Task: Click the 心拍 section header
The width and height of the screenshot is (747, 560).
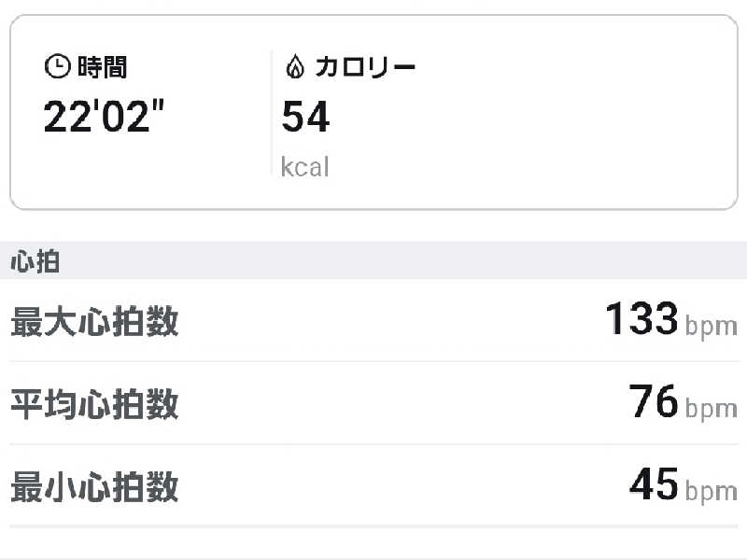Action: pyautogui.click(x=35, y=262)
